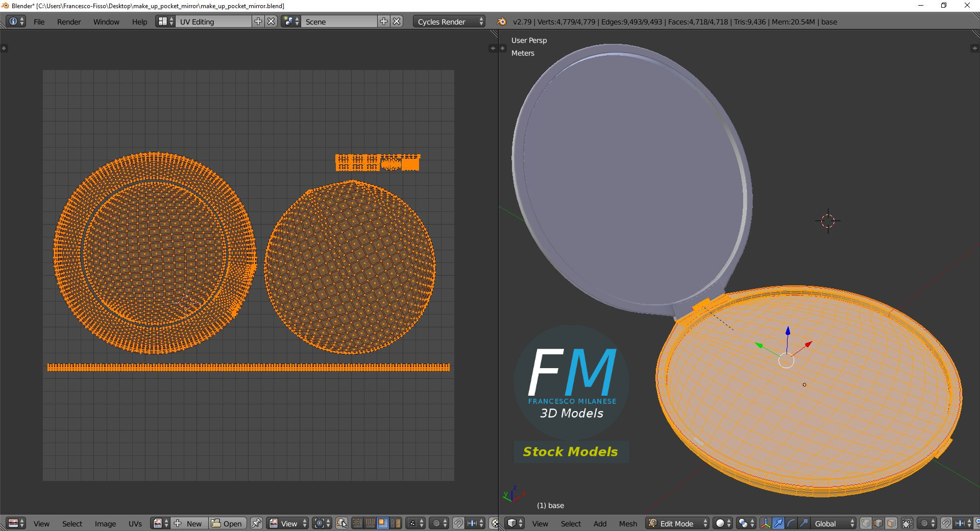Toggle the 3D manipulator widget

click(x=766, y=523)
